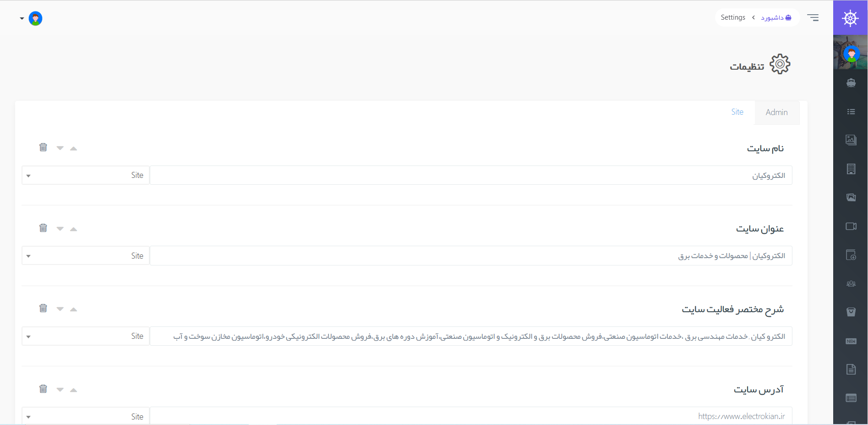Open Site group dropdown for شرح مختصر فعالیت
Viewport: 868px width, 425px height.
(86, 336)
